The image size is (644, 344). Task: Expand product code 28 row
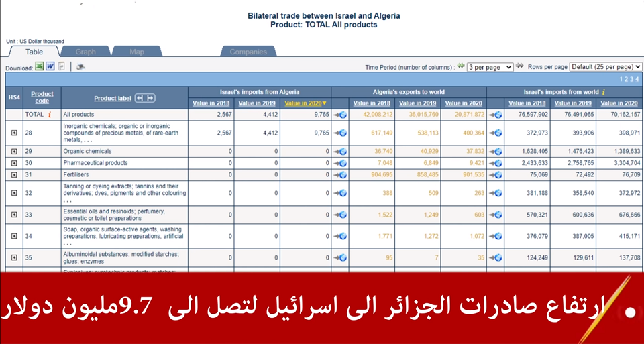14,133
